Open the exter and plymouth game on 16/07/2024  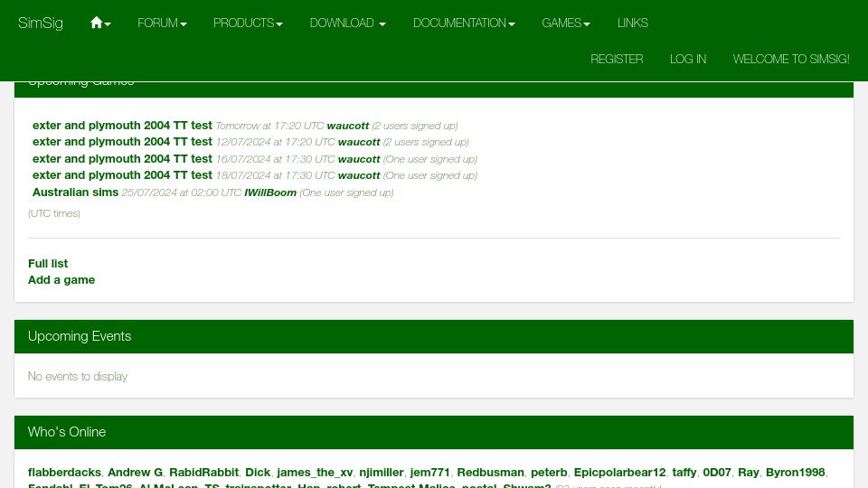(122, 159)
